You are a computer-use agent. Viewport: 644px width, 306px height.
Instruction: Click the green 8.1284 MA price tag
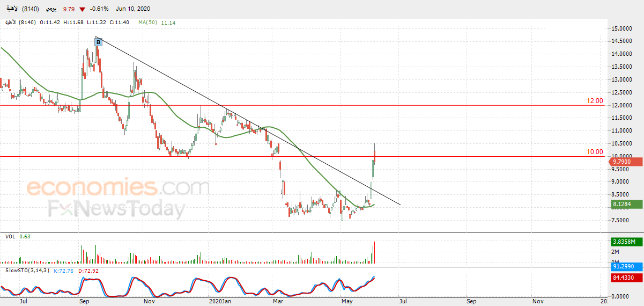point(627,204)
